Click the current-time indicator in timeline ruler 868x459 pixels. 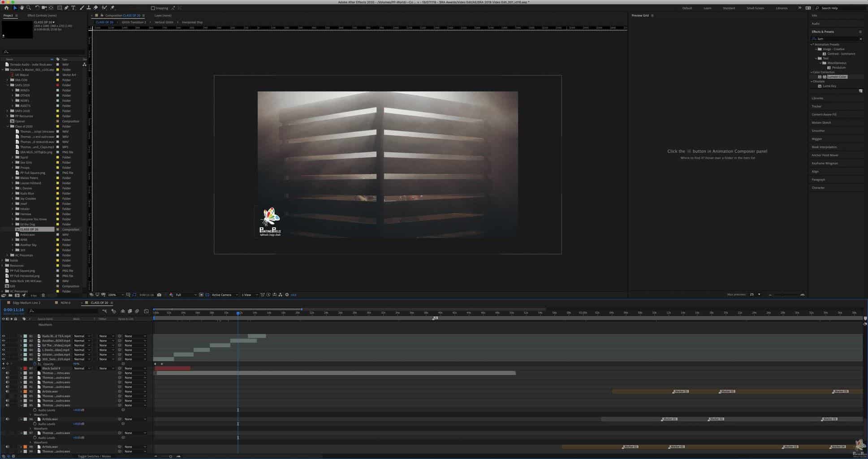(x=238, y=313)
